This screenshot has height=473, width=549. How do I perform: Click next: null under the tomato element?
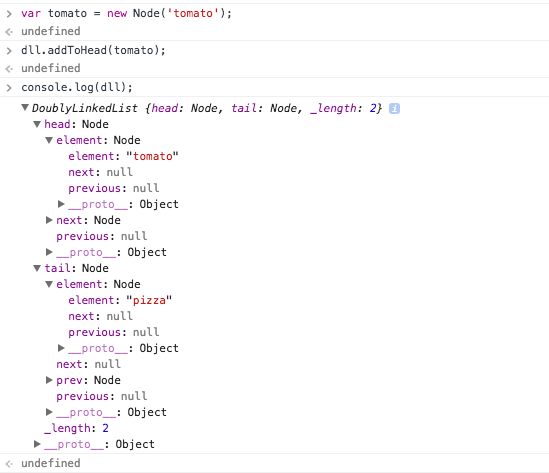pos(100,172)
